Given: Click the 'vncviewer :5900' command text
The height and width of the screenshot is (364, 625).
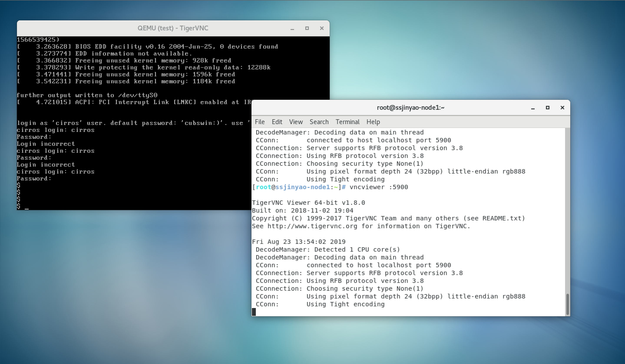Looking at the screenshot, I should pos(379,187).
